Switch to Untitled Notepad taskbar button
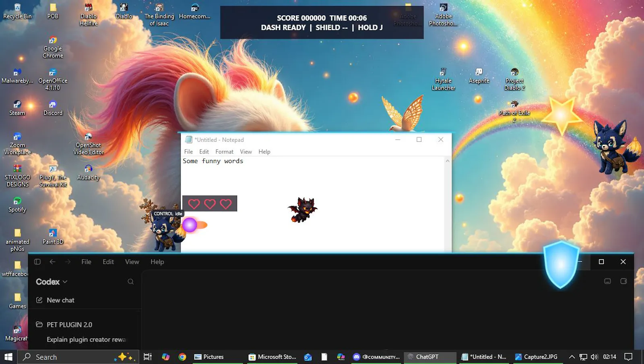 484,357
